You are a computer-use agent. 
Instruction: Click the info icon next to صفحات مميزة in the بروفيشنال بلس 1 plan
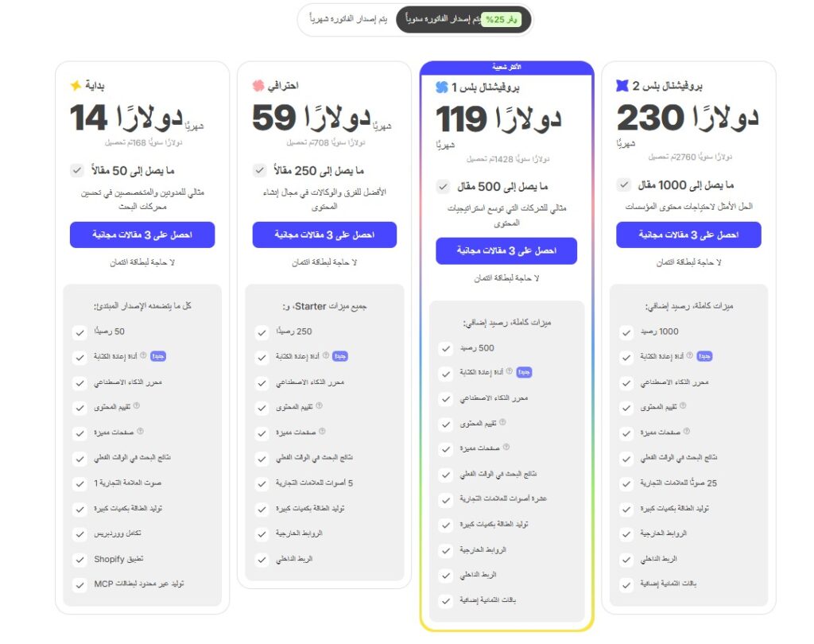[x=506, y=447]
